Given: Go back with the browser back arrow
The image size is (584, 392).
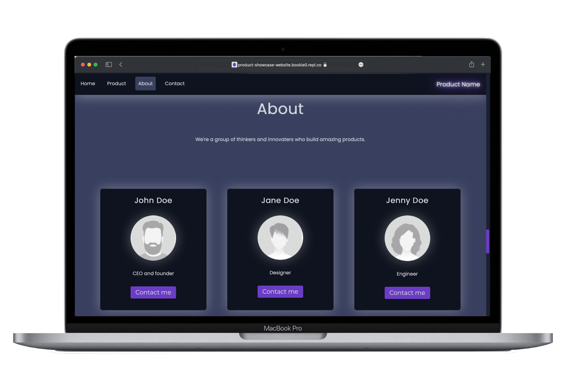Looking at the screenshot, I should (x=121, y=64).
